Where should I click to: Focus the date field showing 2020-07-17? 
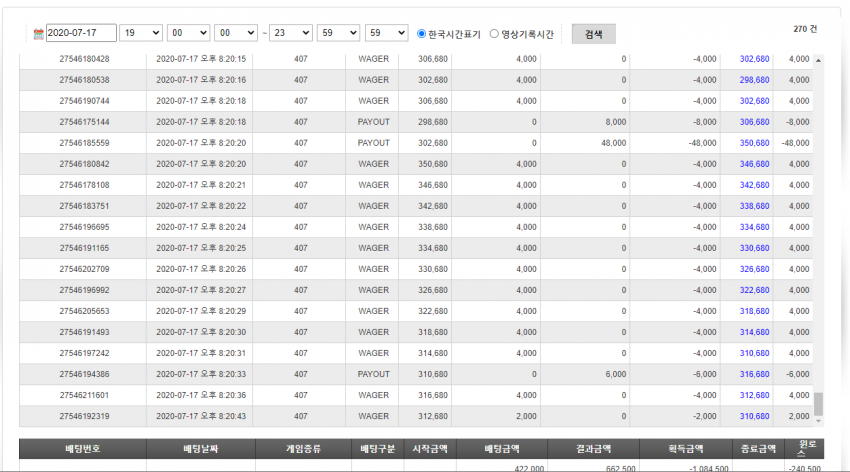[81, 33]
